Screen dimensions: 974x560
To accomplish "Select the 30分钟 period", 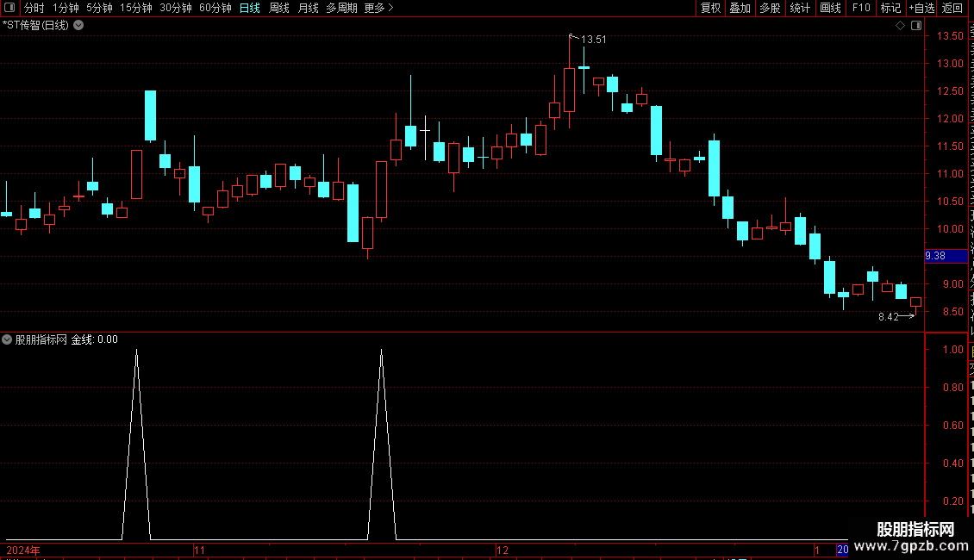I will 176,8.
